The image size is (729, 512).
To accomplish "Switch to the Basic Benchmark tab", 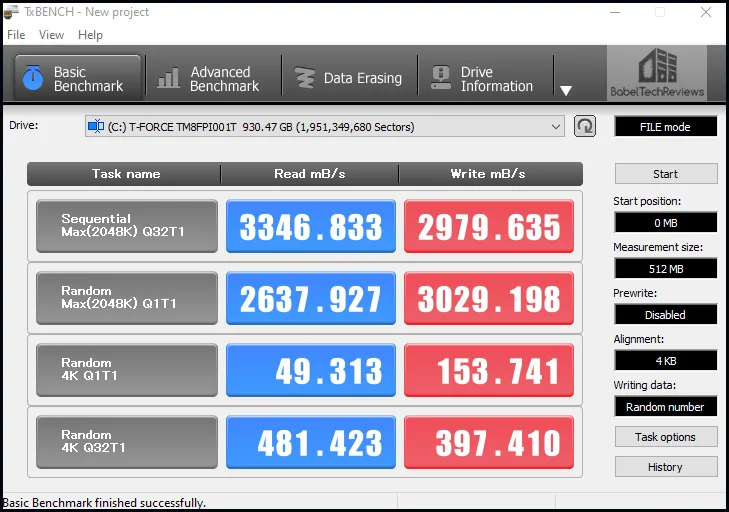I will pos(78,78).
